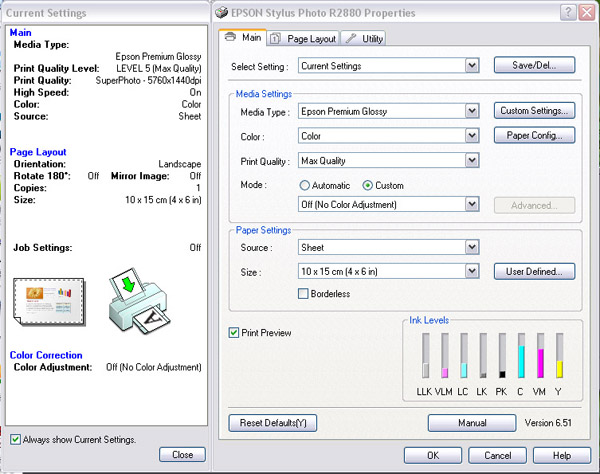Image resolution: width=600 pixels, height=474 pixels.
Task: Click the VM magenta ink level bar
Action: pyautogui.click(x=540, y=355)
